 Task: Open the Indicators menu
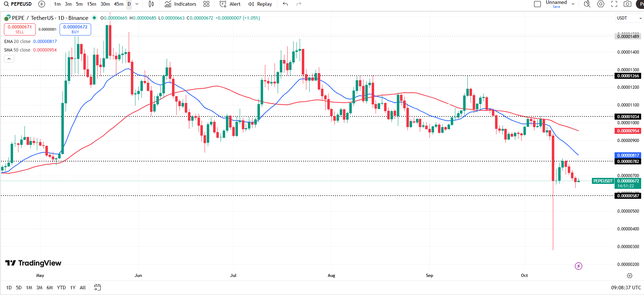pos(181,4)
